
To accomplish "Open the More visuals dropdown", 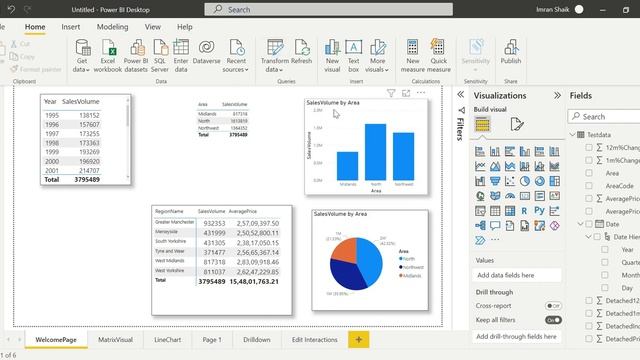I will pyautogui.click(x=377, y=56).
